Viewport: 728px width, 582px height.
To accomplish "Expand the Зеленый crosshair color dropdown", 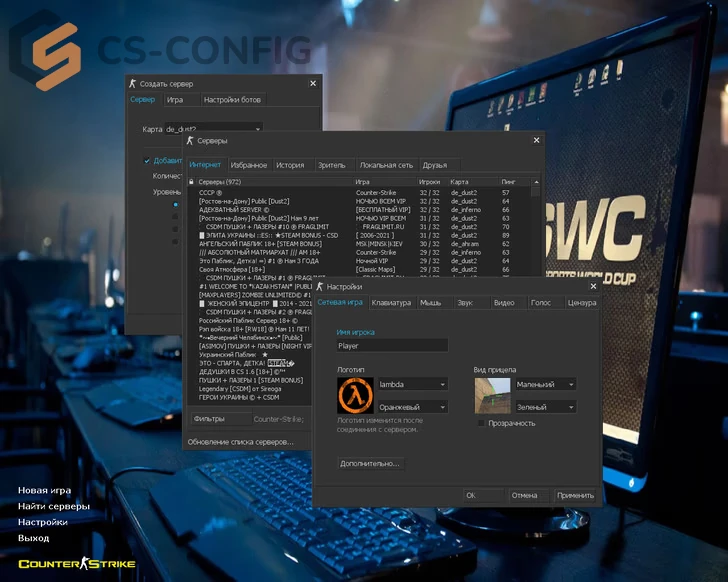I will (545, 407).
